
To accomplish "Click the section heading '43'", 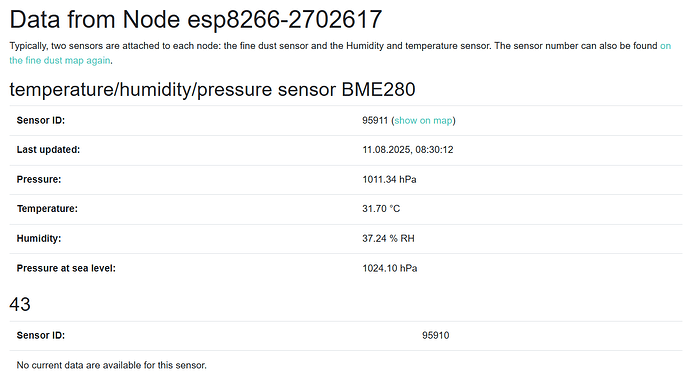I will click(x=20, y=304).
